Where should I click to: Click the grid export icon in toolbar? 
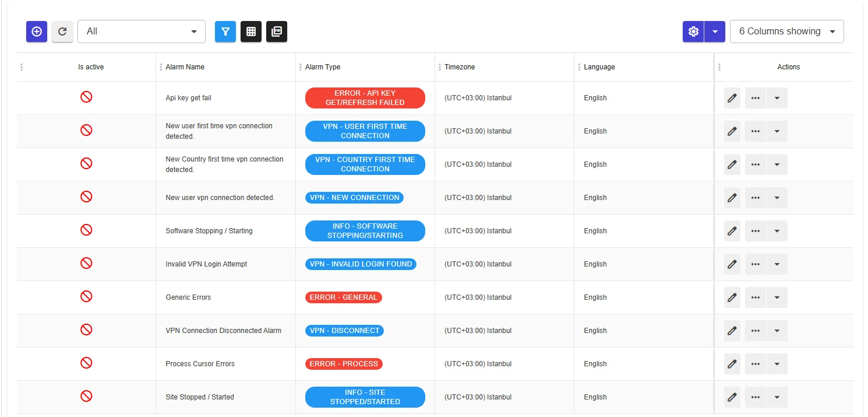coord(251,31)
